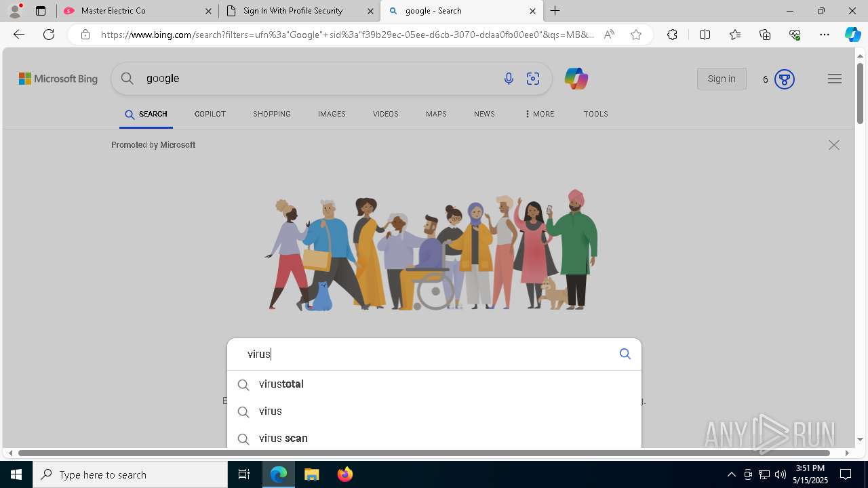The height and width of the screenshot is (488, 868).
Task: Activate Read aloud icon in address bar
Action: pos(609,35)
